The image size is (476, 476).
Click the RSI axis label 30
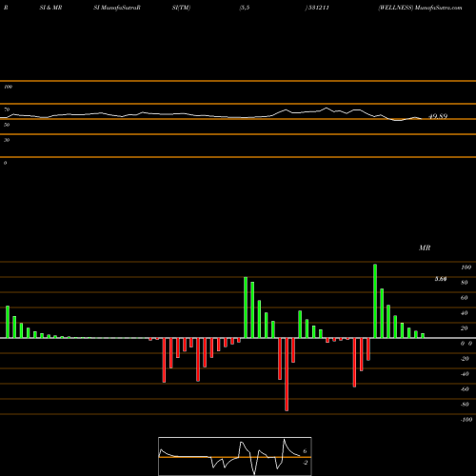(x=7, y=140)
